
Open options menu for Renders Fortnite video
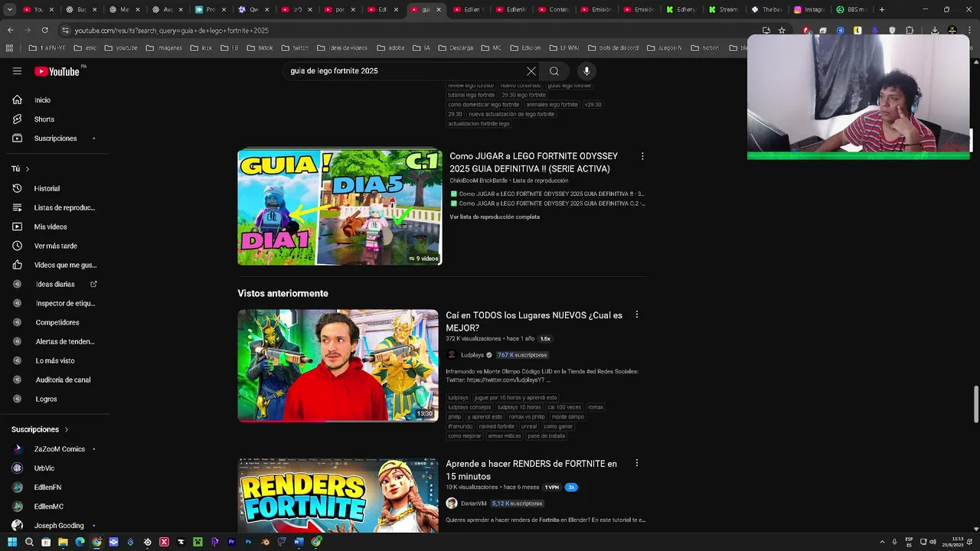click(x=636, y=463)
